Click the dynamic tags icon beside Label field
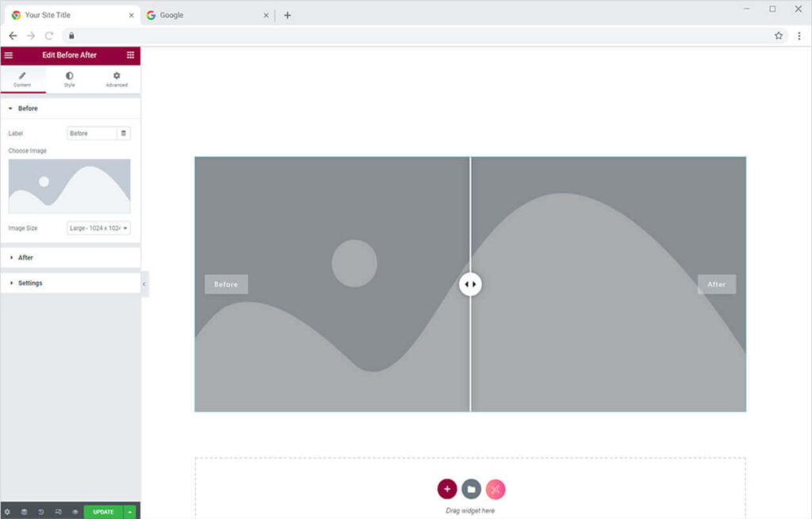Viewport: 812px width, 519px height. [x=124, y=133]
